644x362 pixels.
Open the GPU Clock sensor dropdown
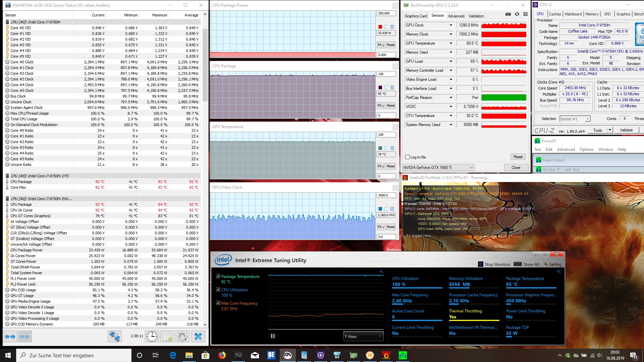tap(451, 25)
